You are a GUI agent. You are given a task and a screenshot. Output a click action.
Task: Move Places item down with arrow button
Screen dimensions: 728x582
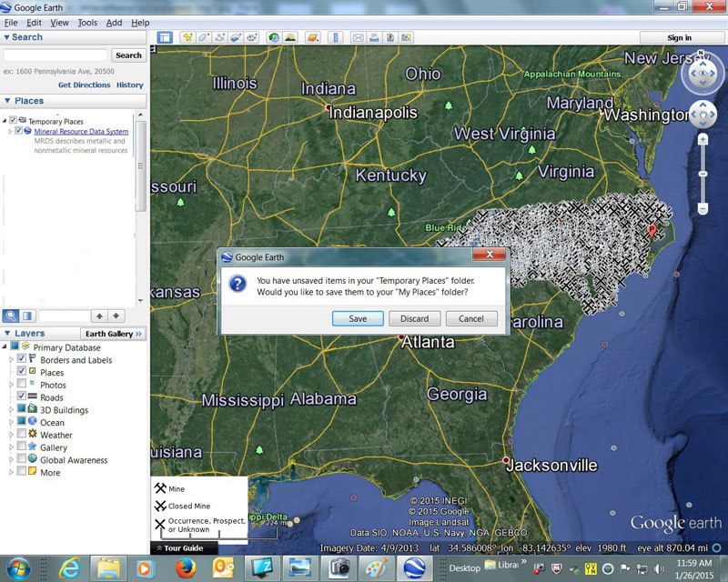[116, 316]
